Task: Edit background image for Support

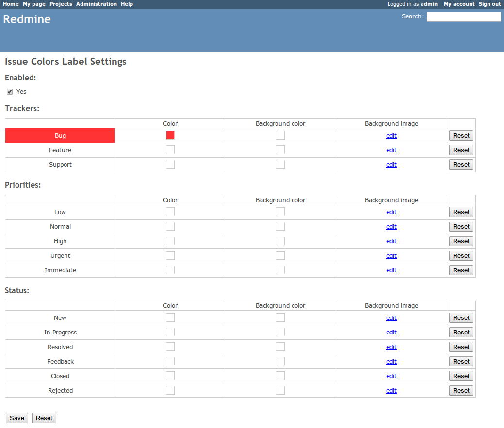Action: [x=391, y=164]
